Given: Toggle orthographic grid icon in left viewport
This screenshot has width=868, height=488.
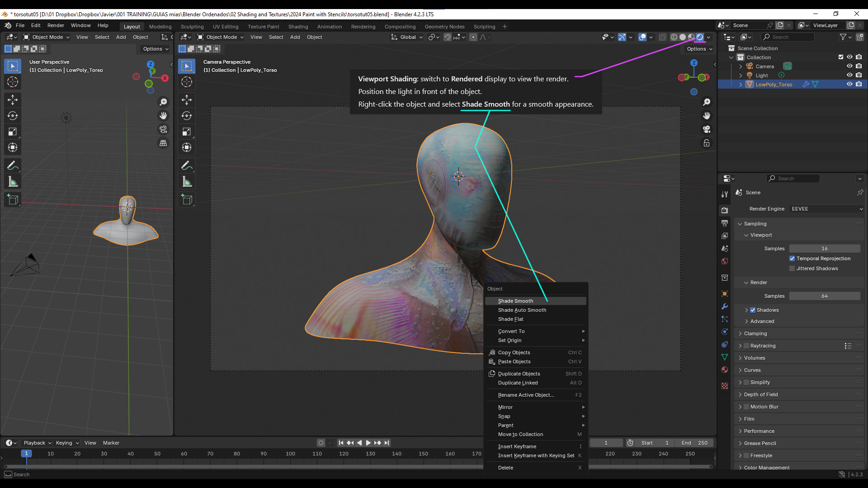Looking at the screenshot, I should point(163,143).
